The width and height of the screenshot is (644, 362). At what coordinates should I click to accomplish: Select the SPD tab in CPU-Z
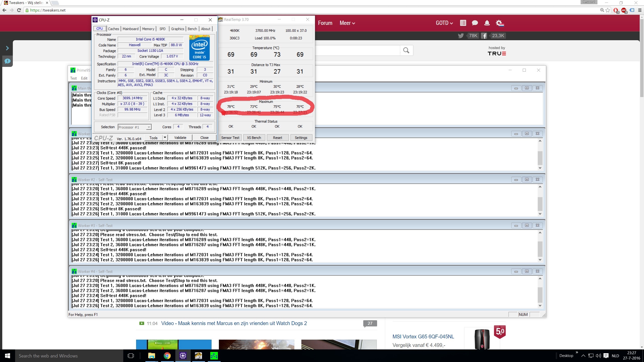pyautogui.click(x=163, y=29)
